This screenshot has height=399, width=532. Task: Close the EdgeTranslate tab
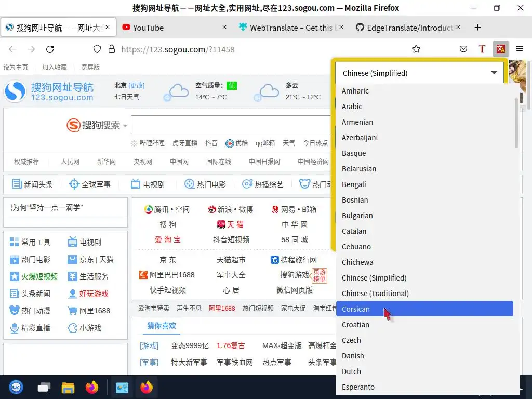point(458,27)
